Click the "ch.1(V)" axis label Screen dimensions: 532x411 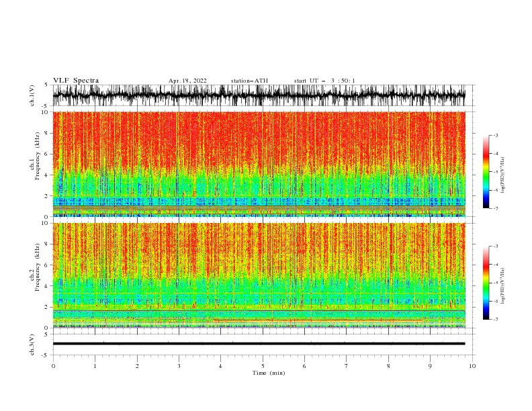point(32,95)
